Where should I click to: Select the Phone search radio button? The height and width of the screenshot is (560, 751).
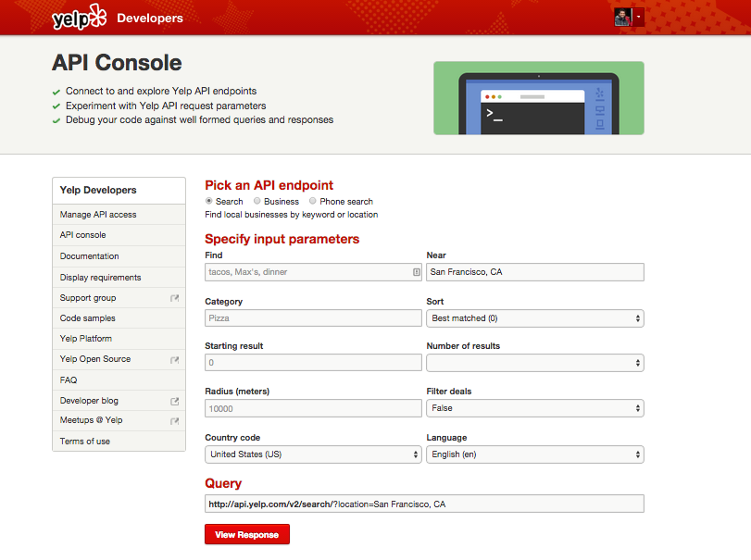pos(313,201)
